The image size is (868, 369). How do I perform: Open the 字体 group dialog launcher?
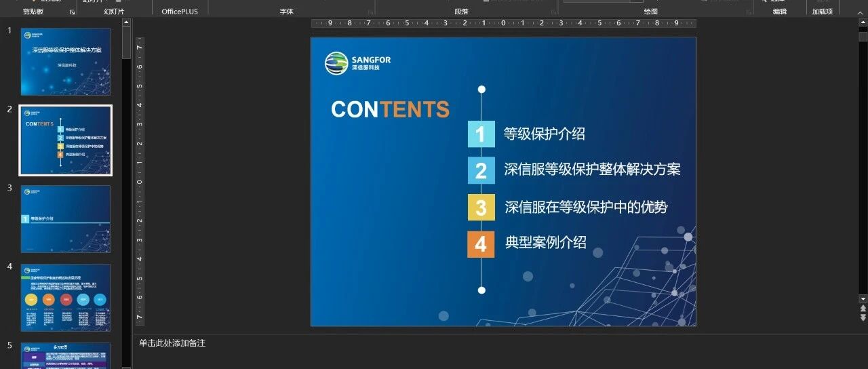coord(371,12)
